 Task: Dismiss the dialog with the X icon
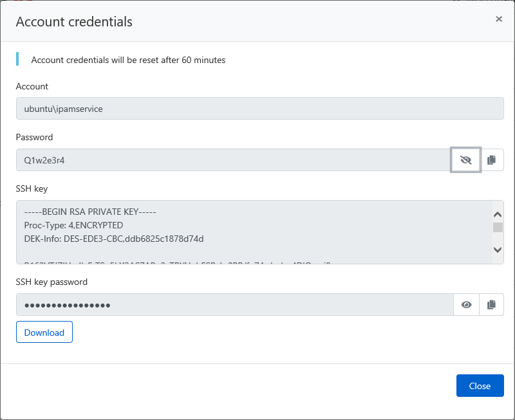click(498, 19)
